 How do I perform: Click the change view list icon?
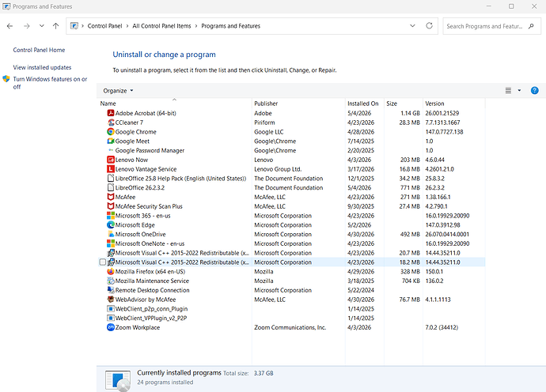coord(508,90)
